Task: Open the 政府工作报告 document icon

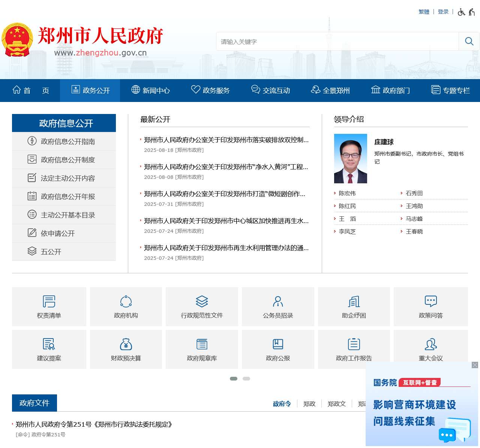Action: (x=354, y=344)
